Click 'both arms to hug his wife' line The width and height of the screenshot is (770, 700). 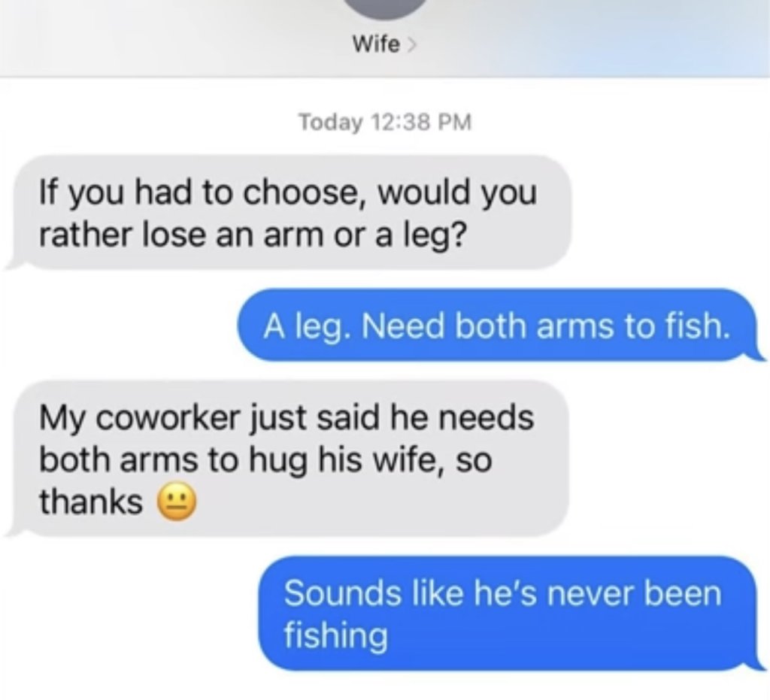pyautogui.click(x=265, y=460)
